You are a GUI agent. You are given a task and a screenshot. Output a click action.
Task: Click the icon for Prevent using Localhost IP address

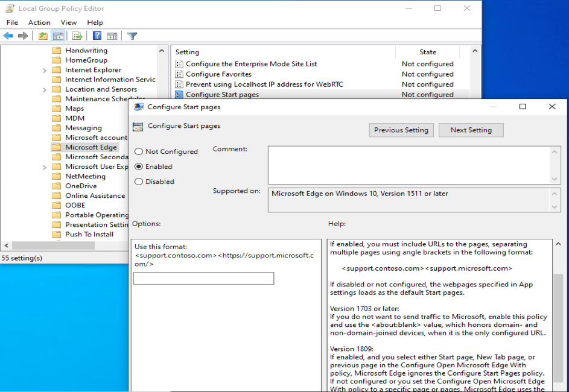pyautogui.click(x=179, y=84)
